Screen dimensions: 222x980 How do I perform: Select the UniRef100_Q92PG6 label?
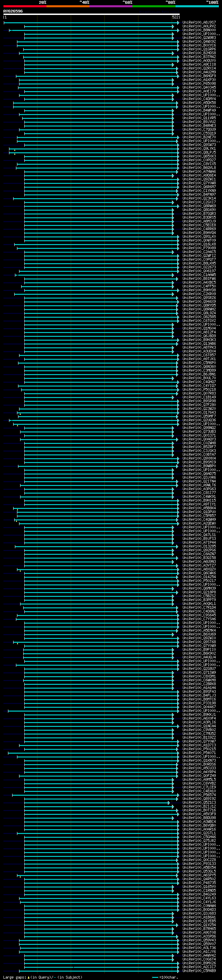[199, 550]
